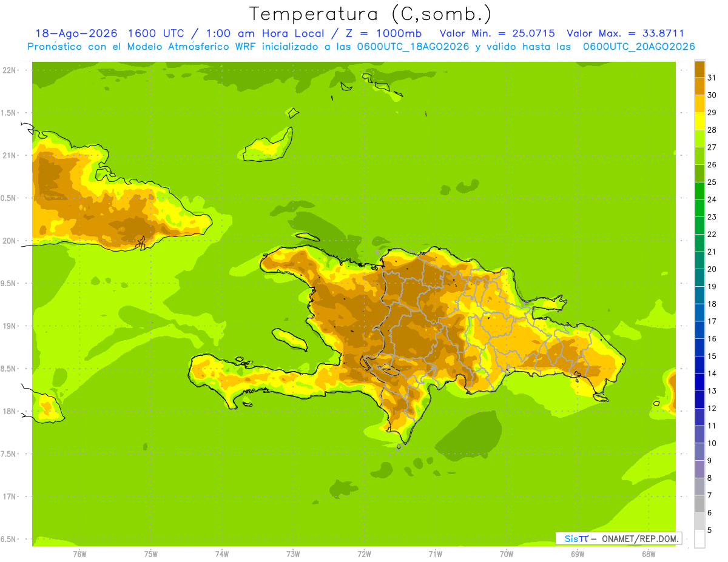728x562 pixels.
Task: Click the '69W' longitude label
Action: pyautogui.click(x=578, y=554)
